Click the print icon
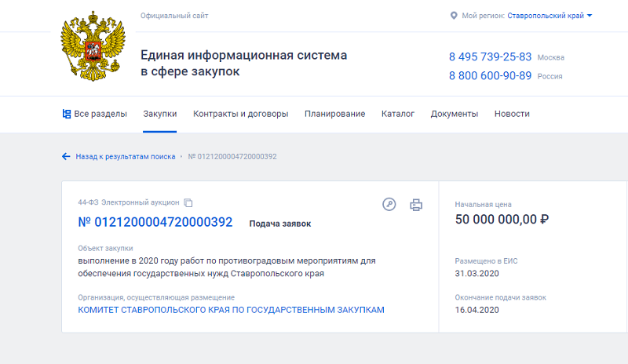628x364 pixels. (x=416, y=205)
